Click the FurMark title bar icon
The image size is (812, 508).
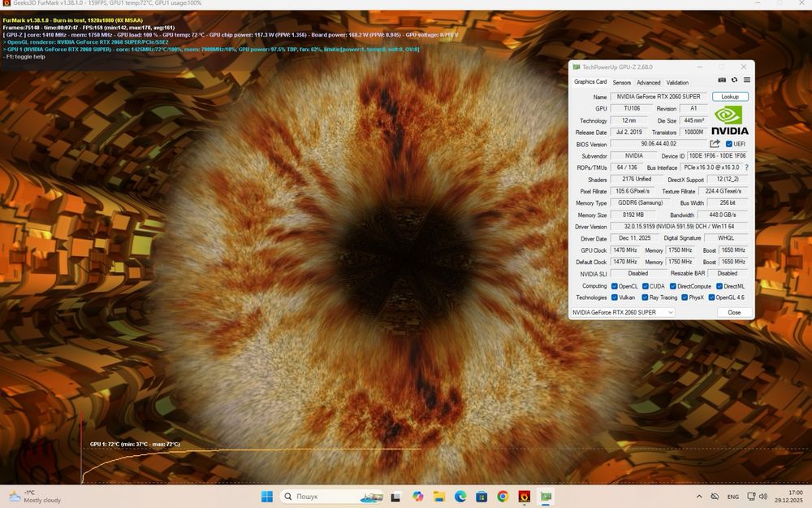6,3
